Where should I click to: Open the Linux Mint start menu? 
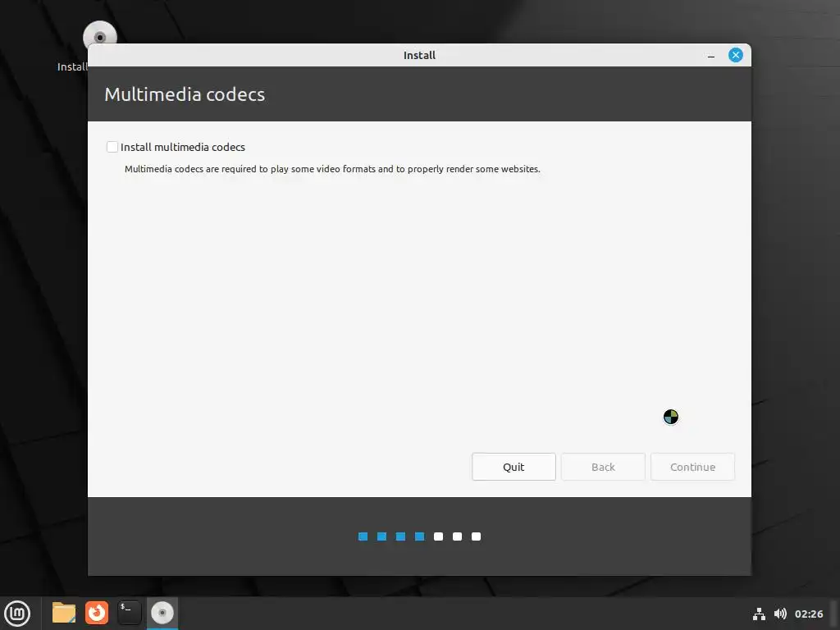tap(17, 614)
